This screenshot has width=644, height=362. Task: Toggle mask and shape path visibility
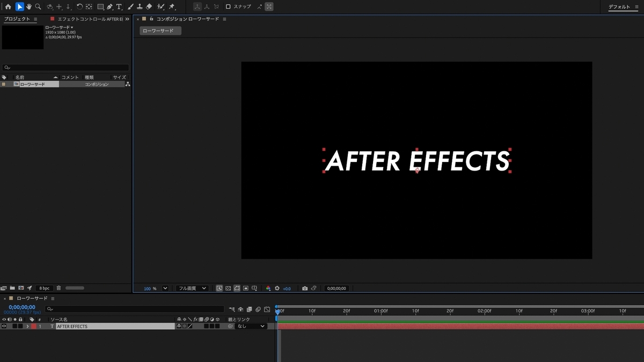237,288
